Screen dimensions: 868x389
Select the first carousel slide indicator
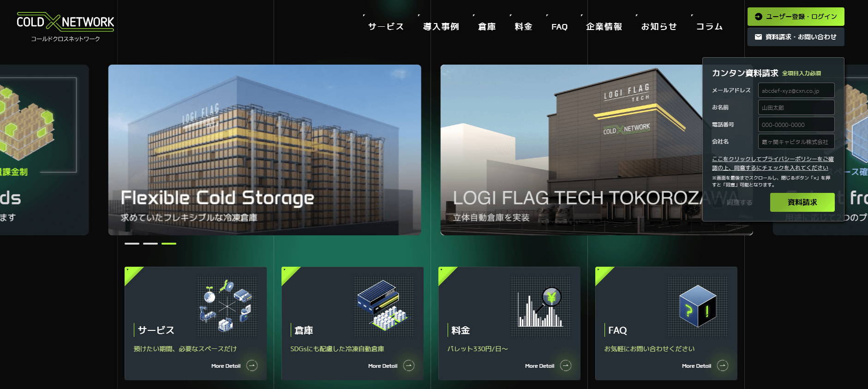coord(132,243)
